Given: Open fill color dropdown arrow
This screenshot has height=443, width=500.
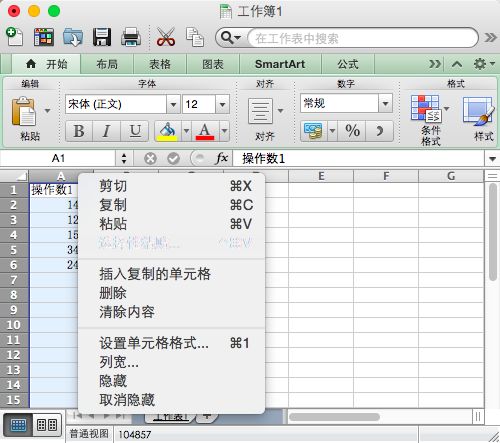Looking at the screenshot, I should pos(186,131).
